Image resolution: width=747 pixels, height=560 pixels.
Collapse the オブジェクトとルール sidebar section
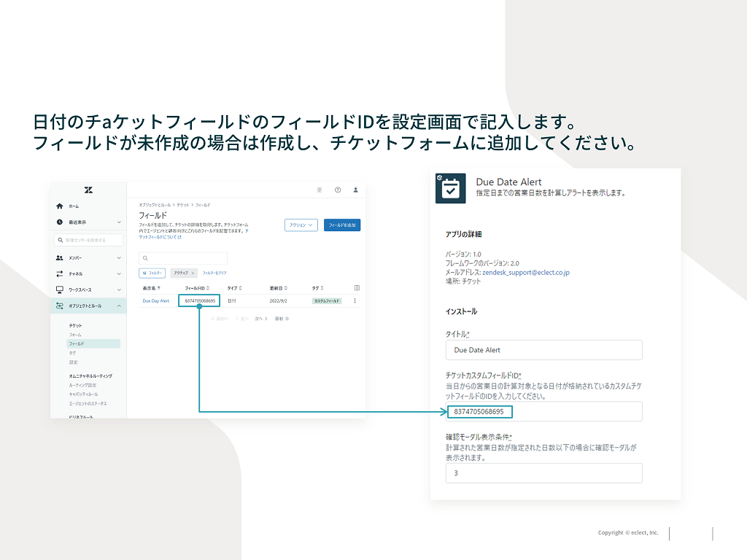118,306
